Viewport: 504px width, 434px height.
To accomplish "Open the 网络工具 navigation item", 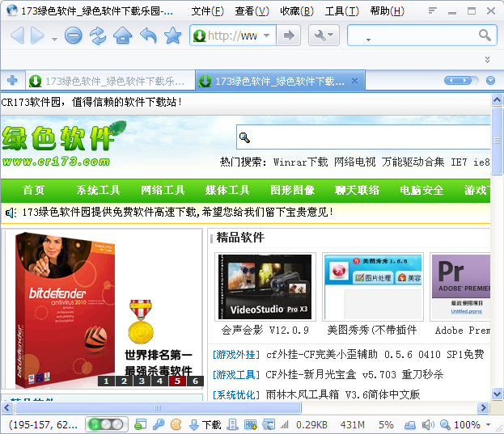I will [x=163, y=190].
